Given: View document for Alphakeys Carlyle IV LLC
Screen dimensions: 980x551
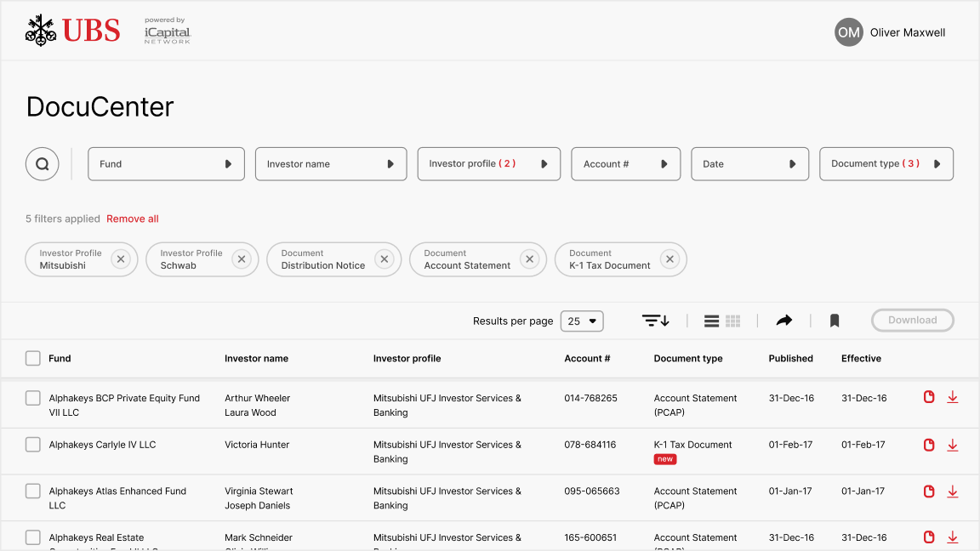Looking at the screenshot, I should 929,445.
